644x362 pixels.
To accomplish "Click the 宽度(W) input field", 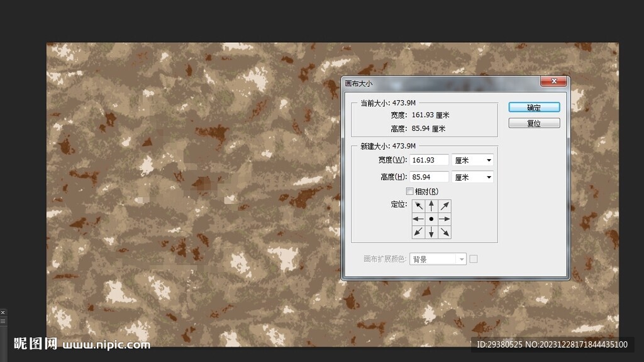I will [x=429, y=160].
